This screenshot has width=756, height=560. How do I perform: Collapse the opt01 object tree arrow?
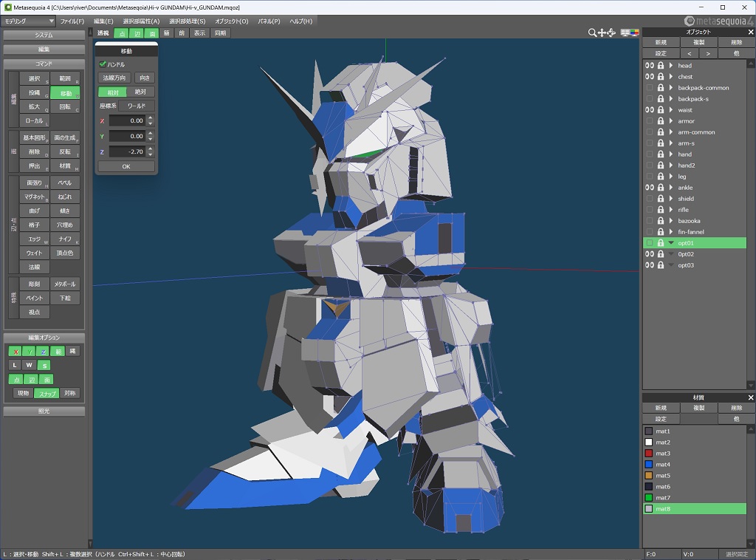pos(671,243)
